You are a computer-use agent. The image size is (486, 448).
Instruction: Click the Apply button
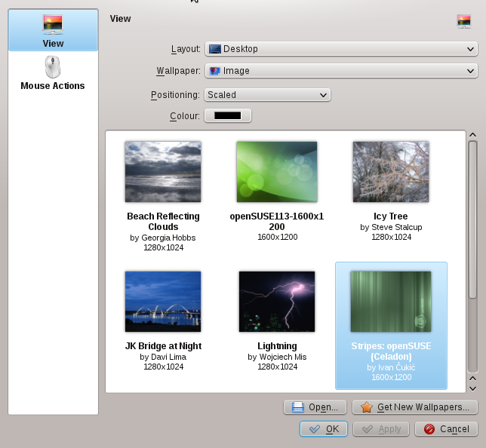pos(381,429)
